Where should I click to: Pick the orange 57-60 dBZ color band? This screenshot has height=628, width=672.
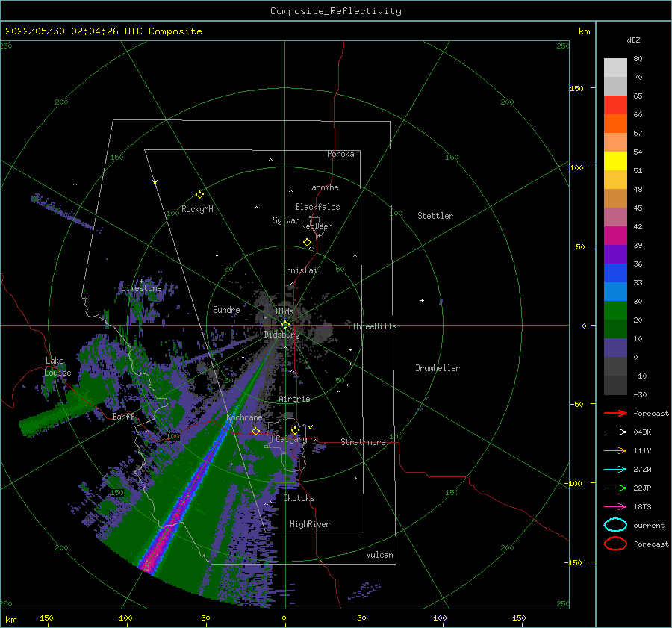(615, 123)
